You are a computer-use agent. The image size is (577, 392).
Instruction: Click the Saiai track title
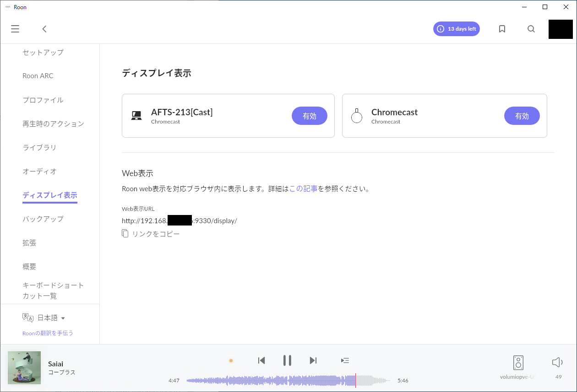click(x=56, y=364)
